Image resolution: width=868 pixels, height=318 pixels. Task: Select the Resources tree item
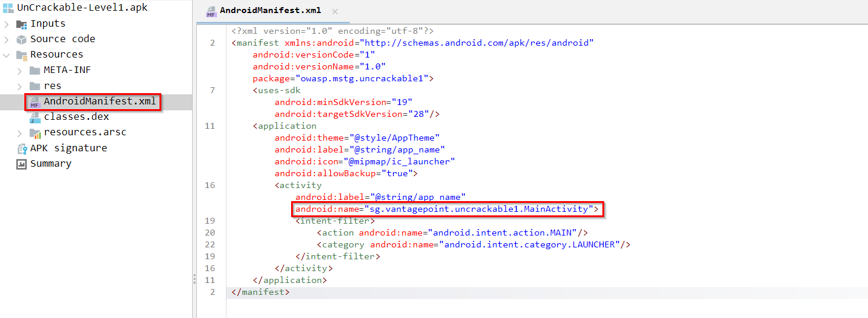click(57, 54)
